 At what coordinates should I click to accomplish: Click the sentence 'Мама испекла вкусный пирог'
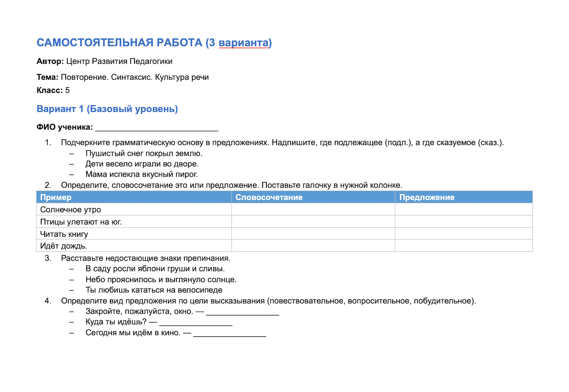point(142,174)
